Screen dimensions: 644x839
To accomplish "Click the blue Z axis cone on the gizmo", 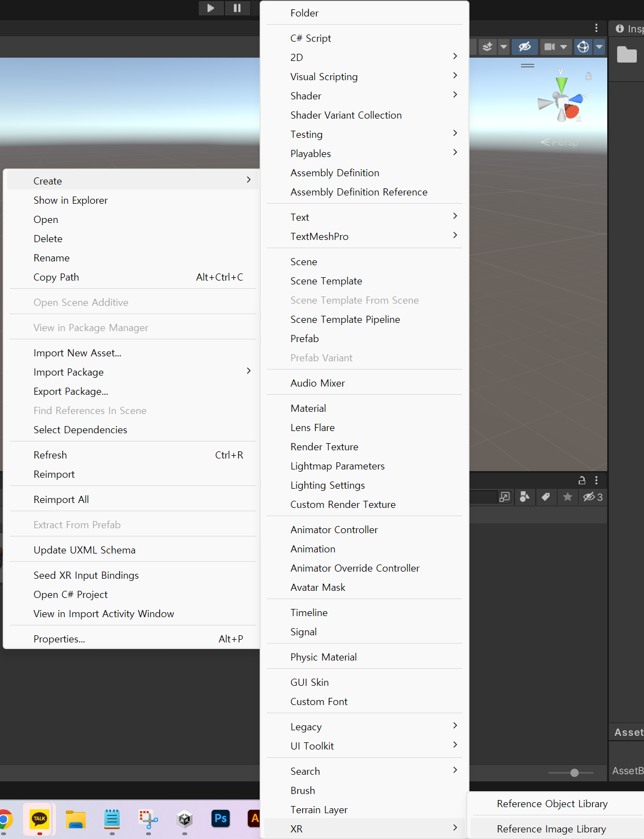I will tap(576, 99).
